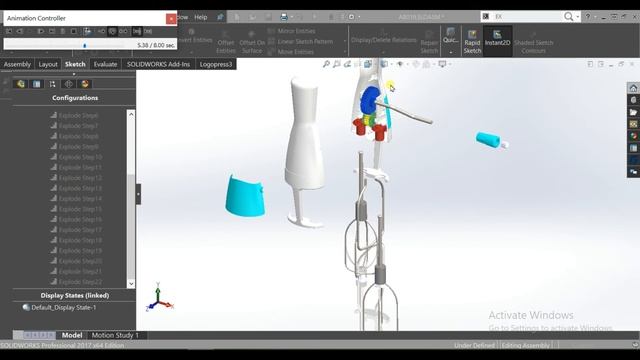Image resolution: width=640 pixels, height=360 pixels.
Task: Open the Help icon dropdown arrow
Action: pyautogui.click(x=595, y=17)
